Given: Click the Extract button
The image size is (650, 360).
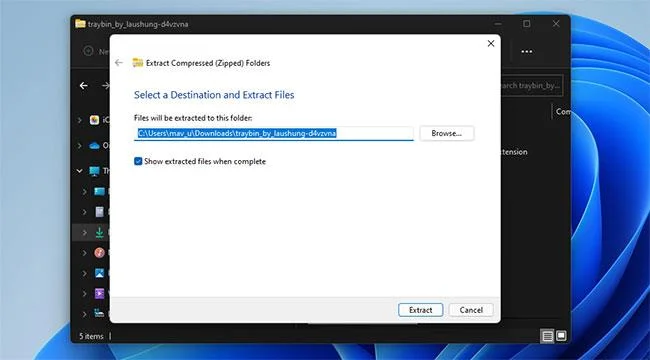Looking at the screenshot, I should click(420, 310).
